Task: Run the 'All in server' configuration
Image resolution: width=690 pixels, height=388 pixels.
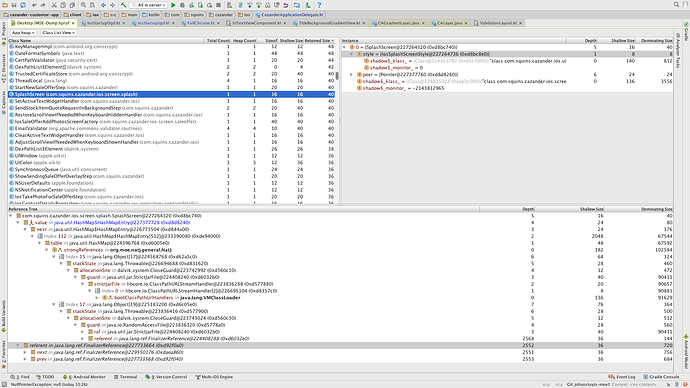Action: pos(173,5)
